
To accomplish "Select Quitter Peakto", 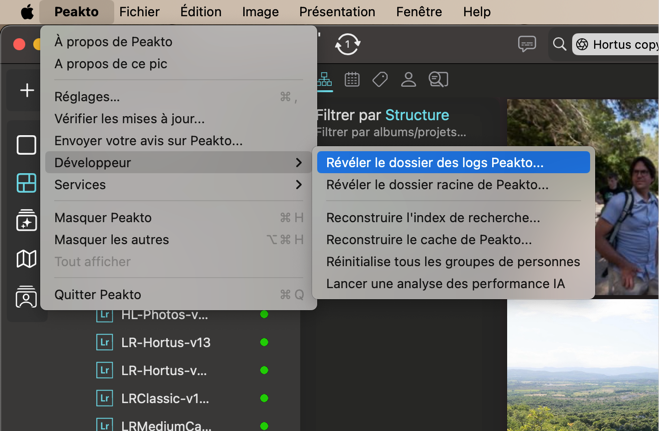I will 179,294.
